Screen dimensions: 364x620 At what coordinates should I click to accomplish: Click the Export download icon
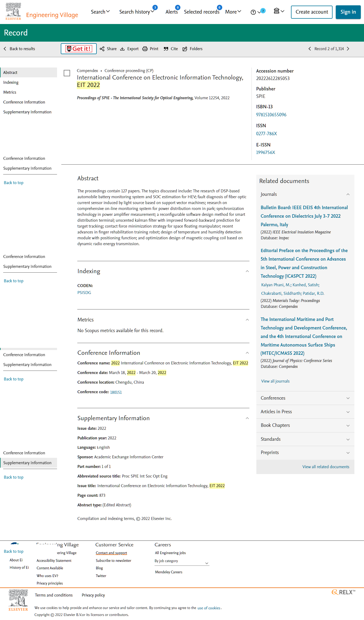123,49
